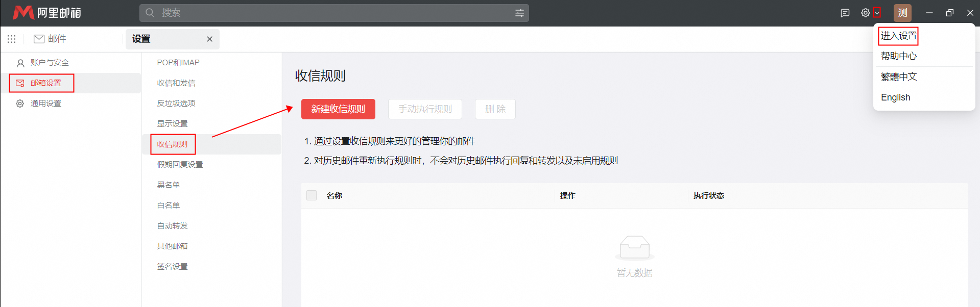Open 账户与安全 in the sidebar
Screen dimensions: 980x307
(x=49, y=63)
